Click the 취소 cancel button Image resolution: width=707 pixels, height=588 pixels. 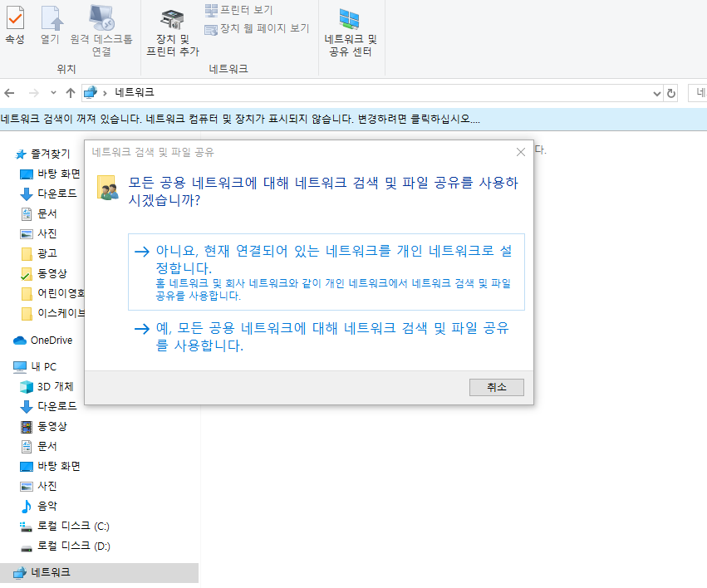pos(497,388)
